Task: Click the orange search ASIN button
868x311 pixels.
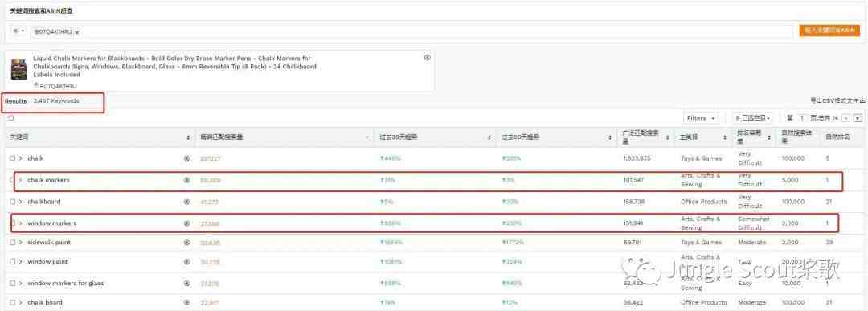Action: (829, 31)
